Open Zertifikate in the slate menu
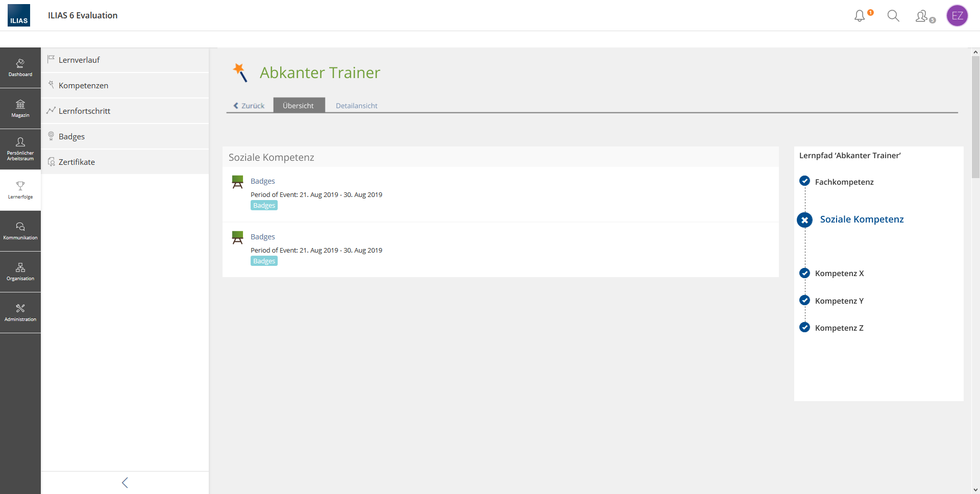Image resolution: width=980 pixels, height=494 pixels. [125, 162]
